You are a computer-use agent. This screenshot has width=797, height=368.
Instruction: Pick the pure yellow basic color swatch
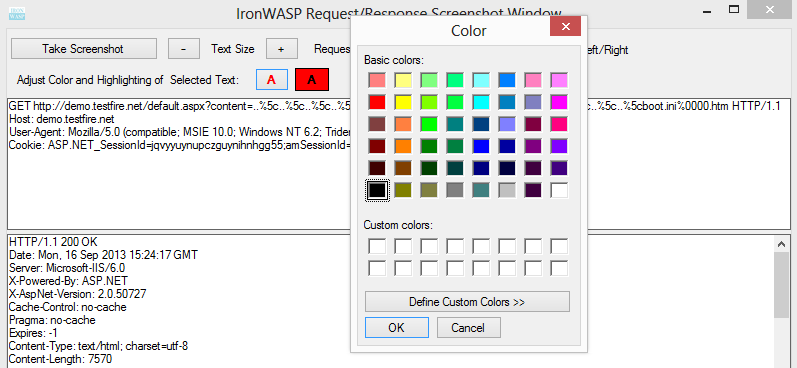click(x=403, y=102)
